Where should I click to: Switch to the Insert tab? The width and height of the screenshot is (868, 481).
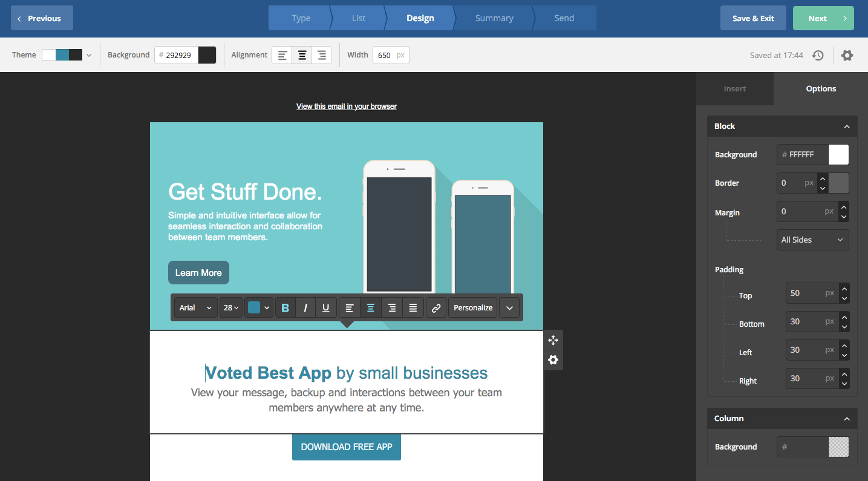pyautogui.click(x=734, y=88)
